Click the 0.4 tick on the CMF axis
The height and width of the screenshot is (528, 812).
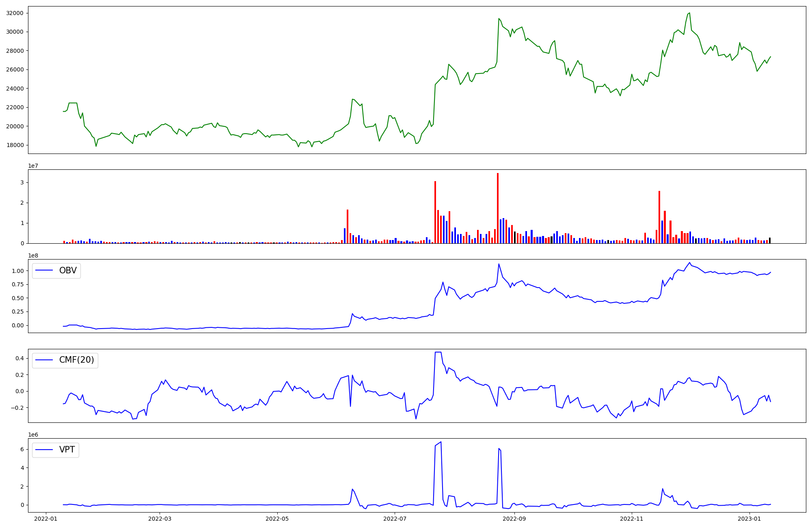19,358
